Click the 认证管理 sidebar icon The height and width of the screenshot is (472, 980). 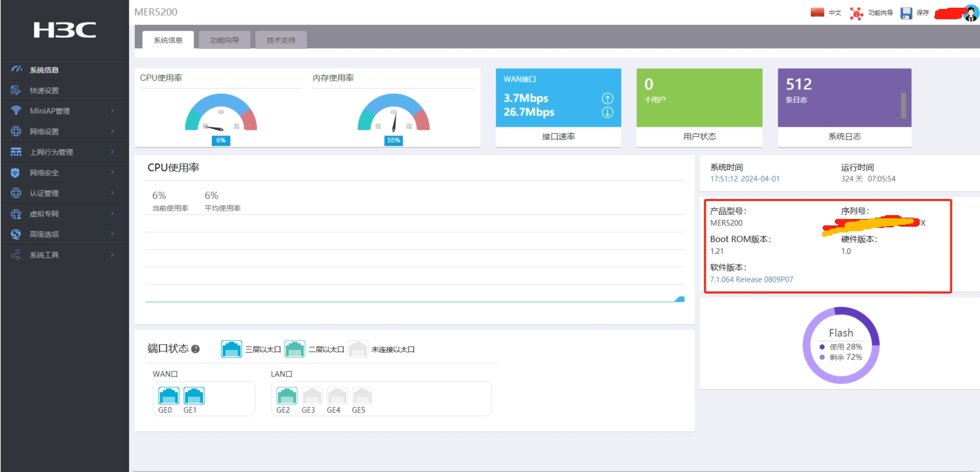pos(17,193)
